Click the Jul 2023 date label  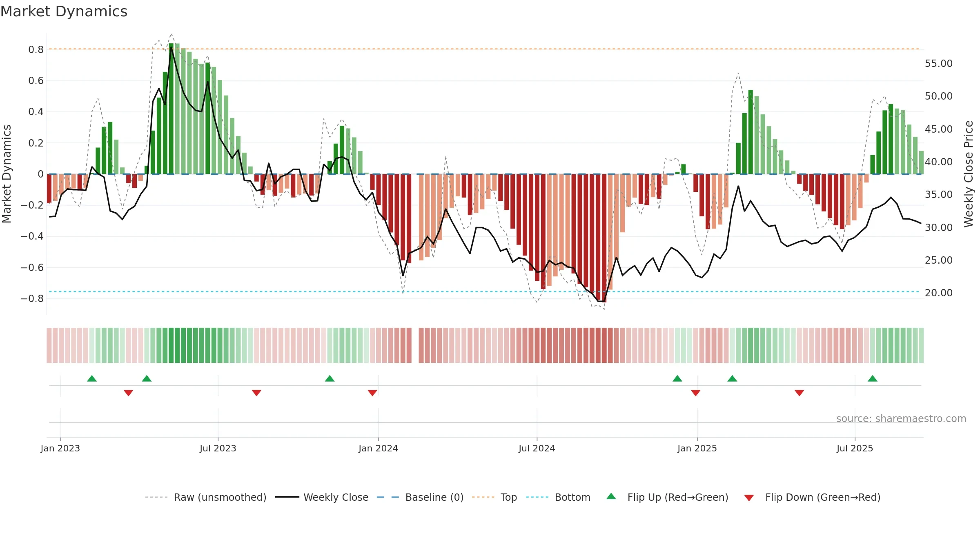click(x=218, y=448)
